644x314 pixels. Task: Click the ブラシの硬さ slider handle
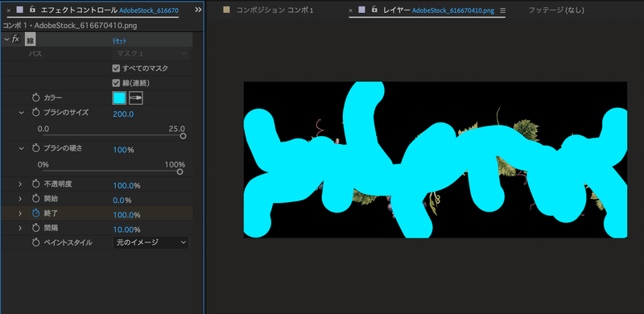(180, 171)
